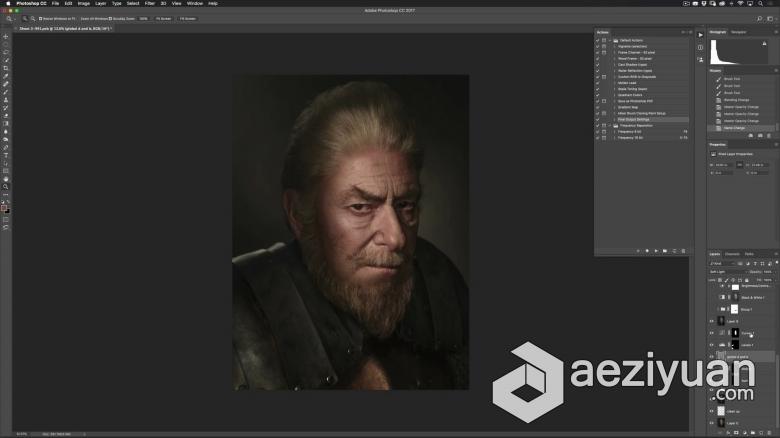Click Begin recording in Actions panel footer
The height and width of the screenshot is (438, 780).
pos(647,251)
